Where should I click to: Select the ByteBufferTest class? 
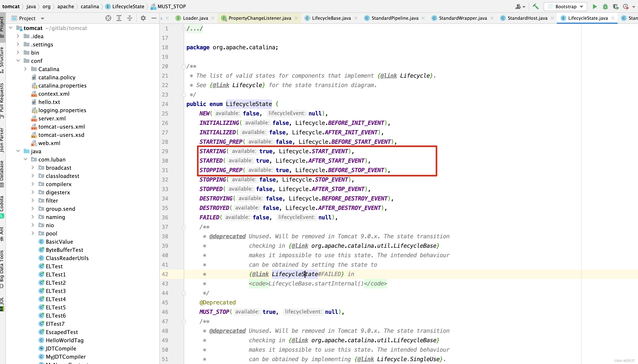[64, 250]
